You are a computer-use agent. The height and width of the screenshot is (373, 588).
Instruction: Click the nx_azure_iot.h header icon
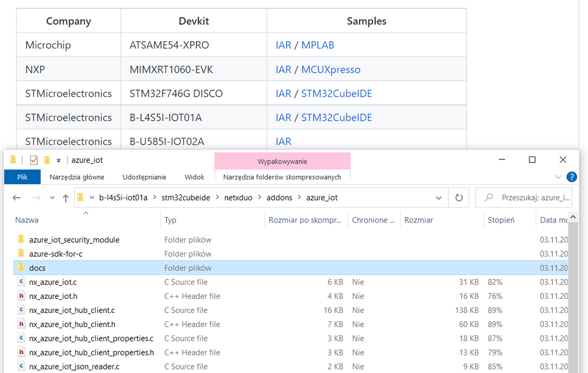pyautogui.click(x=21, y=296)
